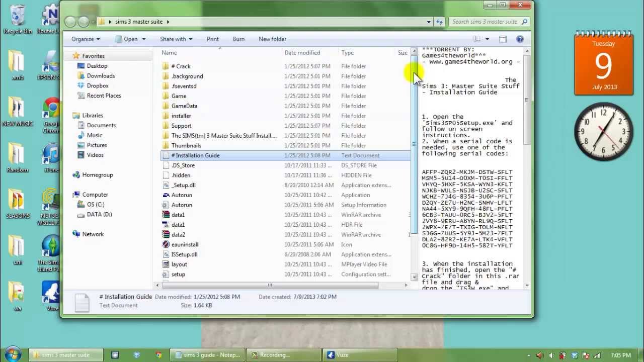Screen dimensions: 644x362
Task: Open address bar history dropdown arrow
Action: coord(429,22)
